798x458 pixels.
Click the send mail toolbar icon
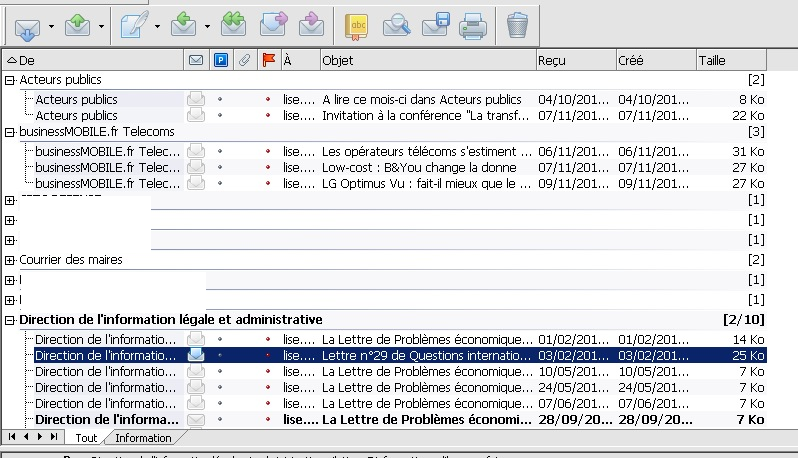pyautogui.click(x=79, y=24)
